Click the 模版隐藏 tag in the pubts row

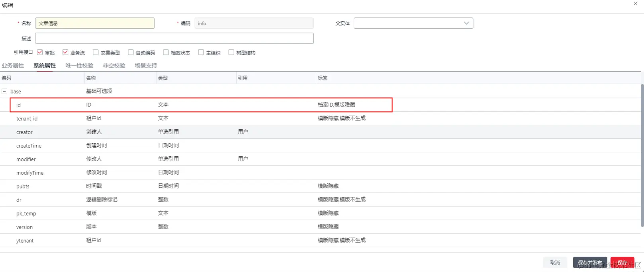pos(328,186)
